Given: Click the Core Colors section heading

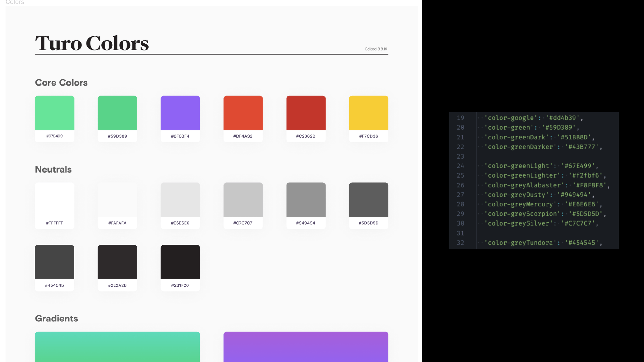Looking at the screenshot, I should pos(61,83).
